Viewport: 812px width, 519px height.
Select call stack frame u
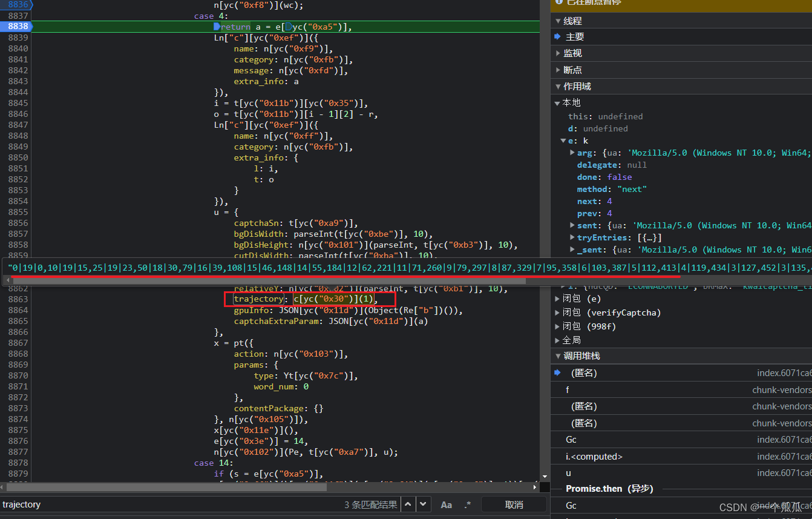click(681, 473)
